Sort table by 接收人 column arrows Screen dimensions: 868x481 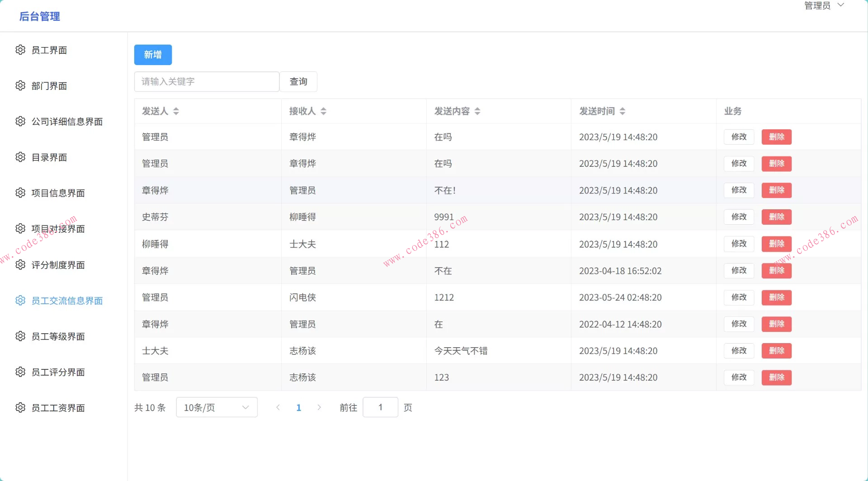click(x=323, y=111)
